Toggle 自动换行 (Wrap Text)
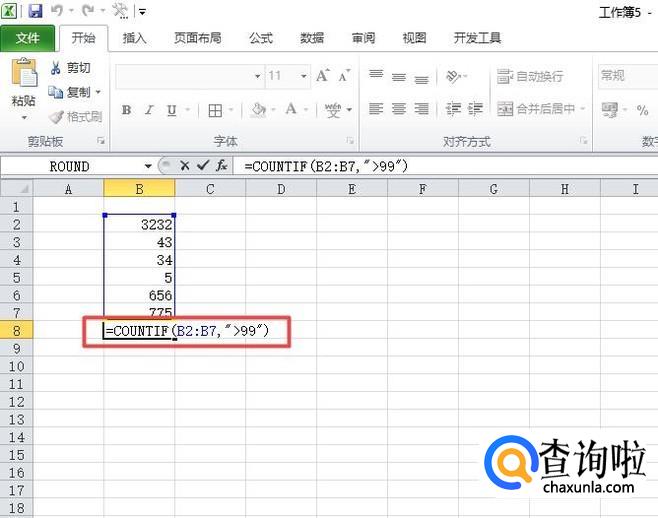Image resolution: width=658 pixels, height=518 pixels. 530,76
